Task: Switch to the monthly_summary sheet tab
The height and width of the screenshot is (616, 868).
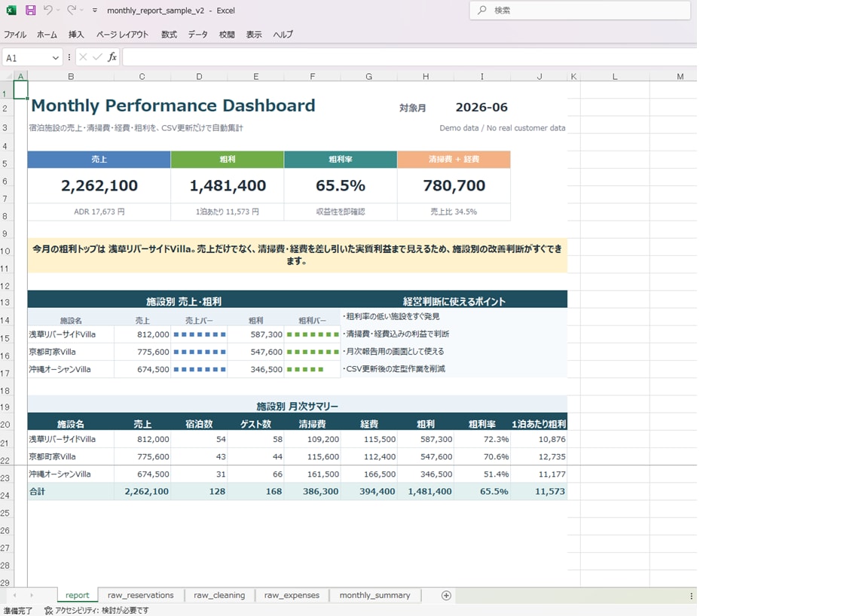Action: pyautogui.click(x=374, y=595)
